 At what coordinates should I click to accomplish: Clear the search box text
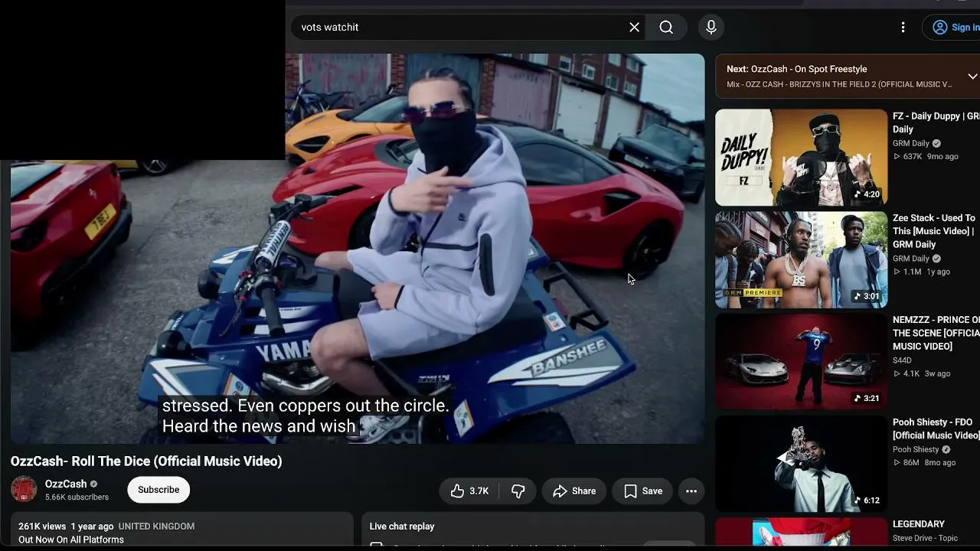[x=634, y=28]
